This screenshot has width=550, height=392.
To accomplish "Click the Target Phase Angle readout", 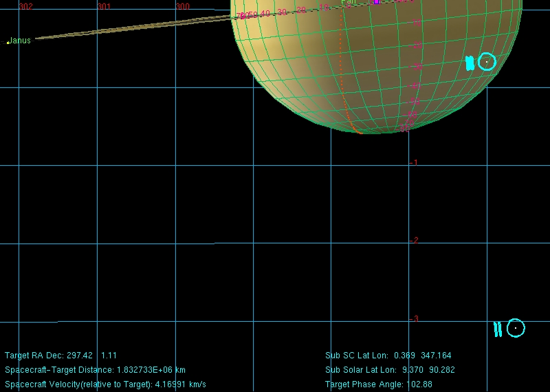I will pyautogui.click(x=378, y=384).
